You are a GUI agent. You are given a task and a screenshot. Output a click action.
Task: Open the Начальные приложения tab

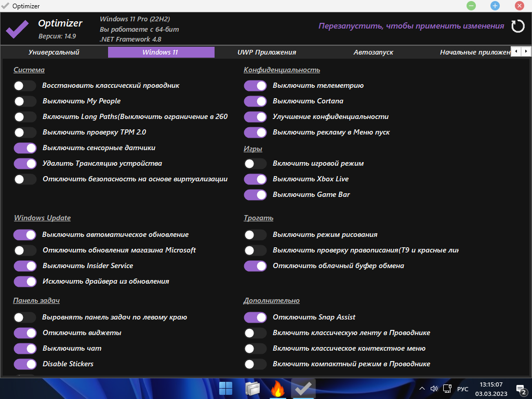point(475,52)
